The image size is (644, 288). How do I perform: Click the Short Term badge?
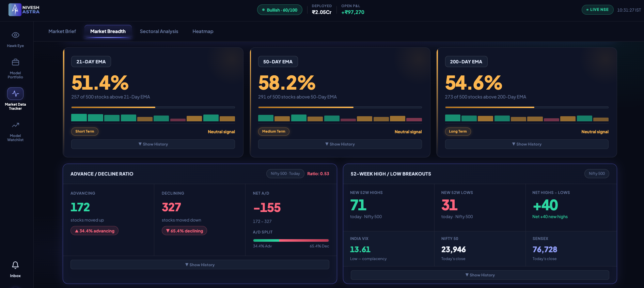(85, 132)
